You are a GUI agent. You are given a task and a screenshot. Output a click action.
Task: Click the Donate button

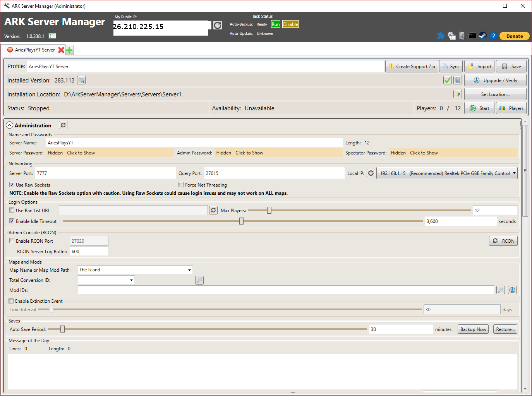[515, 36]
